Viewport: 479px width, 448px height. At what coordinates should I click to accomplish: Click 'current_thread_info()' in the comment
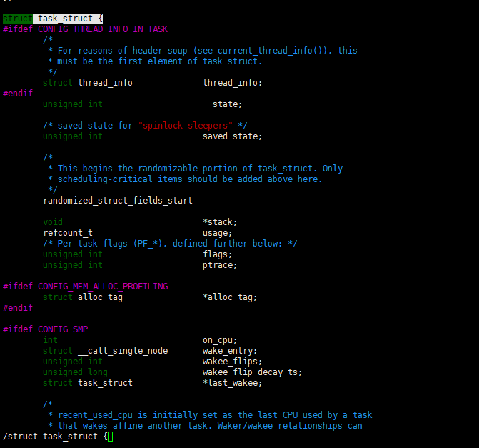(272, 51)
